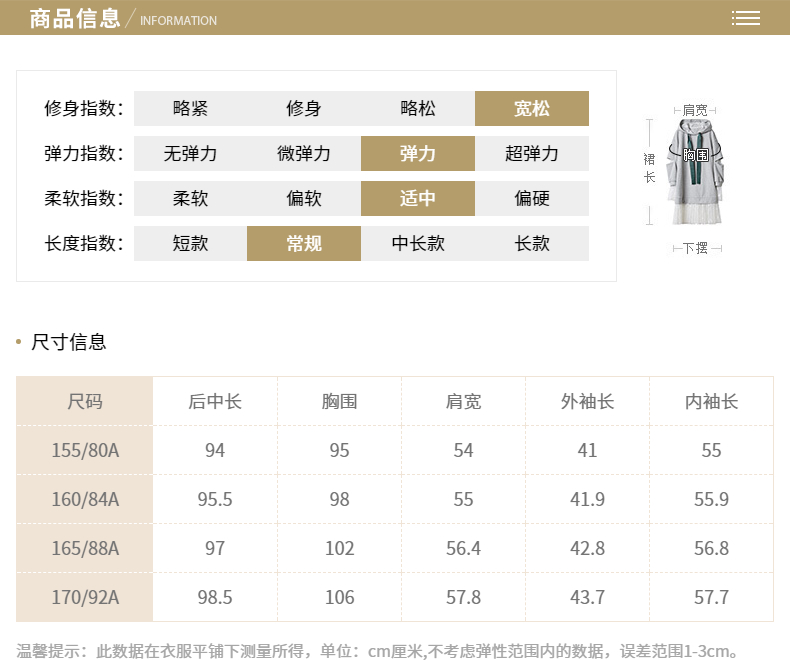Click the 尺码 column header
790x660 pixels.
(85, 401)
